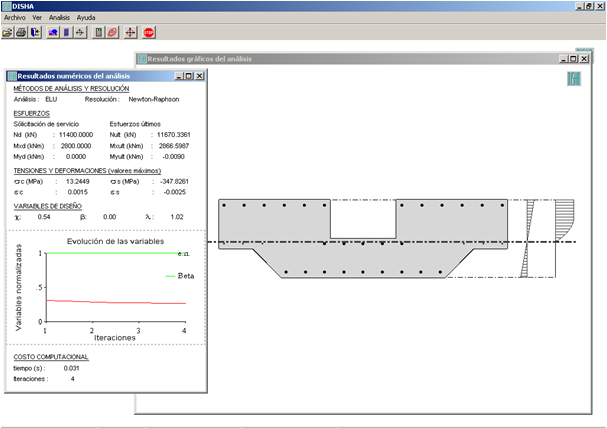
Task: Click the COSTO COMPUTACIONAL heading
Action: tap(51, 357)
